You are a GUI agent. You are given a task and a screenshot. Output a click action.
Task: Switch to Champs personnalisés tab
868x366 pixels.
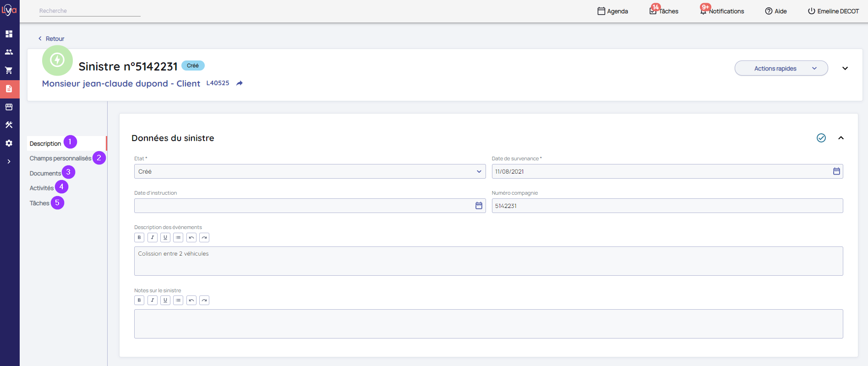tap(60, 158)
